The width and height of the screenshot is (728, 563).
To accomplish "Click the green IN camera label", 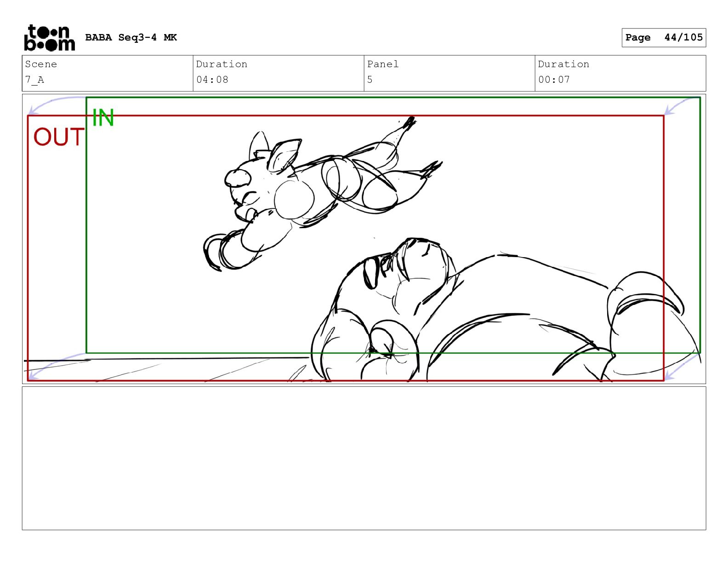I will point(103,118).
